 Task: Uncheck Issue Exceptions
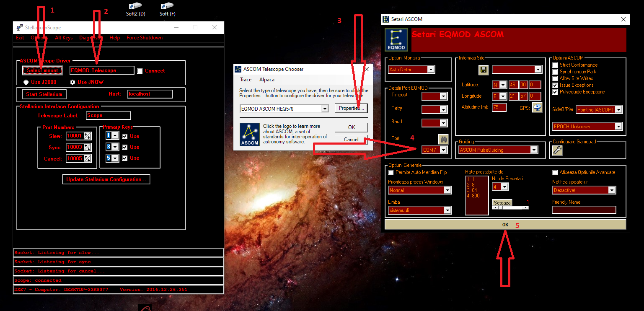tap(556, 85)
